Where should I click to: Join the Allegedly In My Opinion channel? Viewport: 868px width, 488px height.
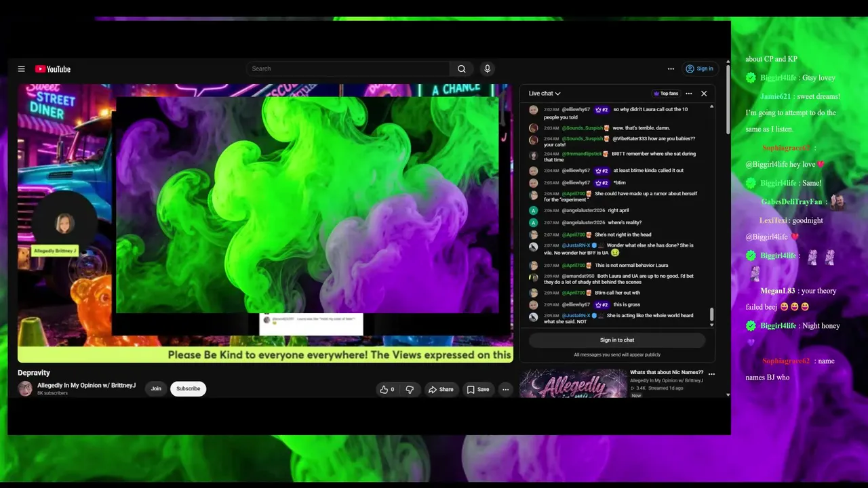[156, 389]
